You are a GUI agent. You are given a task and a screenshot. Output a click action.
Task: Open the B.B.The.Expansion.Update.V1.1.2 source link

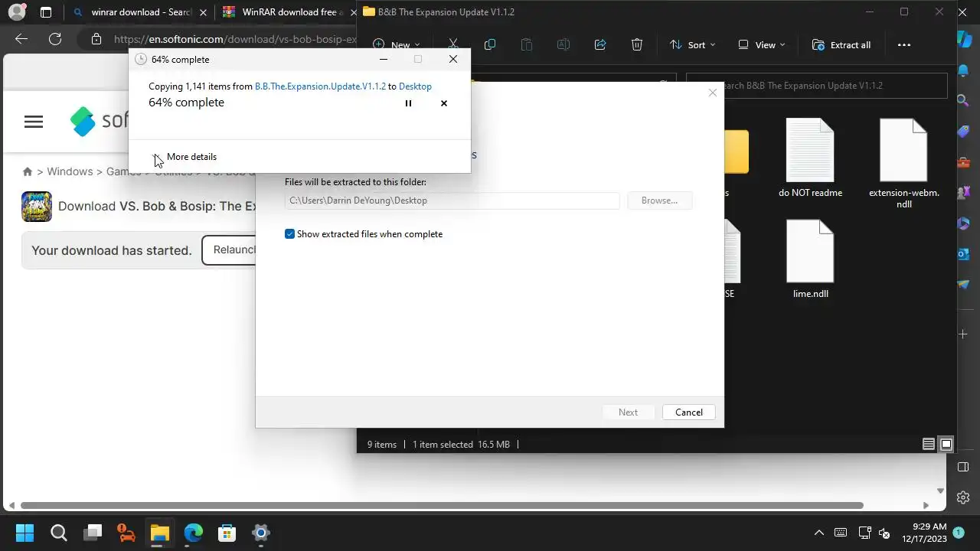click(320, 86)
